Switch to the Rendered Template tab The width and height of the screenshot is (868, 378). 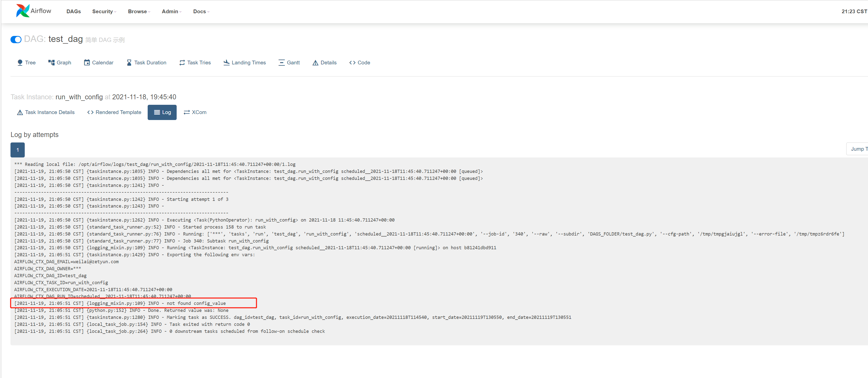click(x=114, y=113)
